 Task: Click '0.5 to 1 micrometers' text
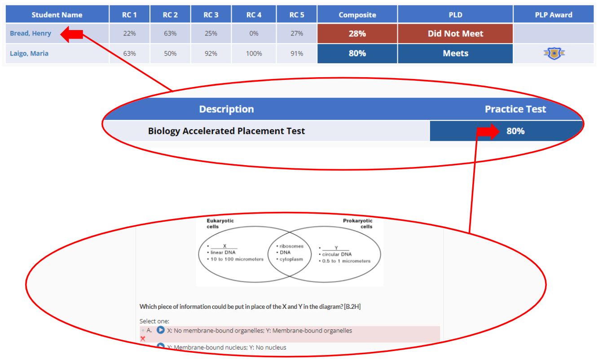[x=347, y=261]
